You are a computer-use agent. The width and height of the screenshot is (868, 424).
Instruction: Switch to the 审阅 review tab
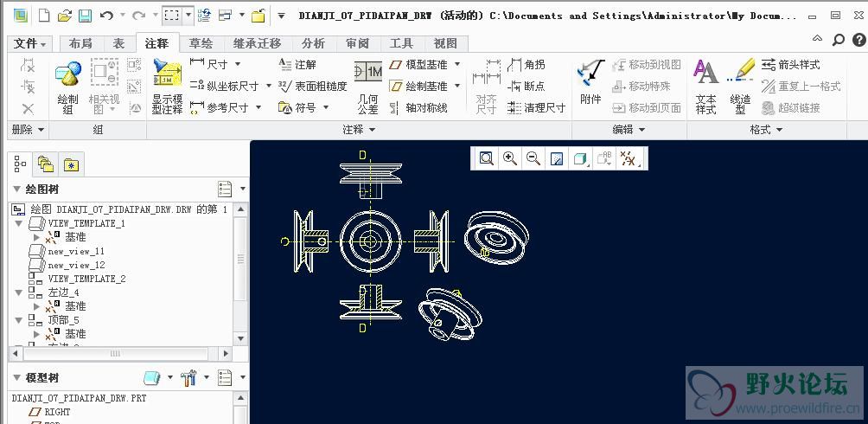coord(358,43)
